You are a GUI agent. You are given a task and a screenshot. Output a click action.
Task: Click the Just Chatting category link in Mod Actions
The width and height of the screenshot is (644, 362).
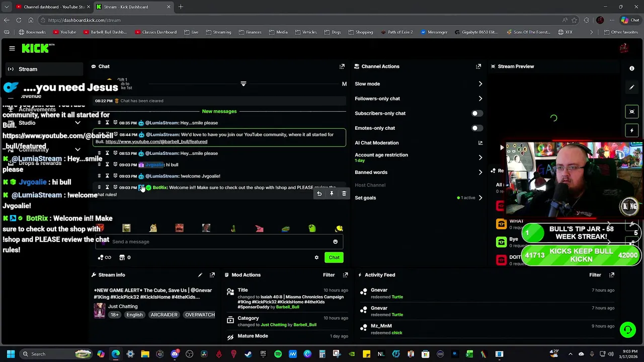point(274,325)
